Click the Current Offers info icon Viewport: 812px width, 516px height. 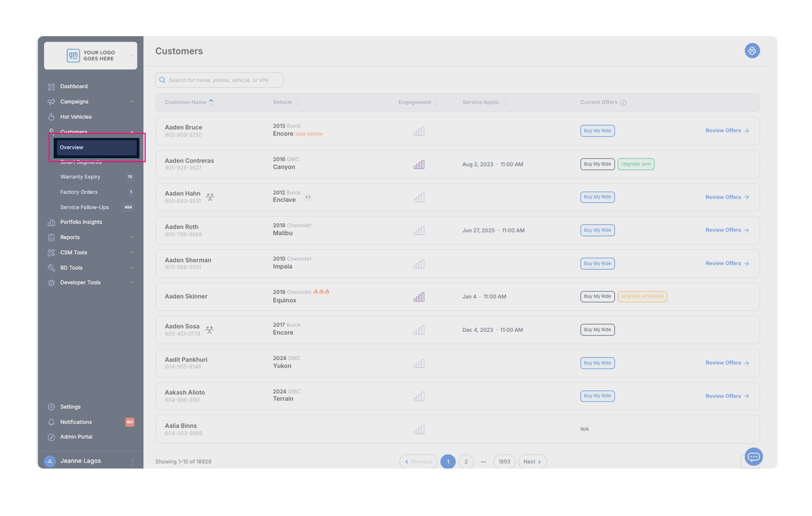click(x=623, y=103)
